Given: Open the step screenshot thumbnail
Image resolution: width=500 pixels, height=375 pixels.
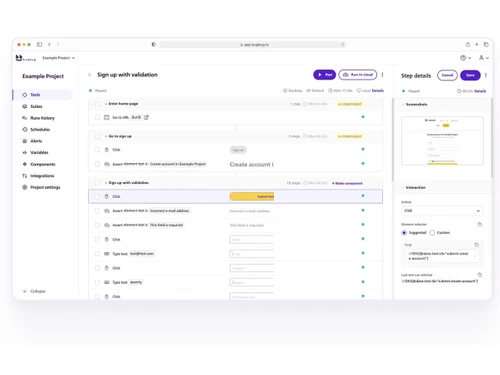Looking at the screenshot, I should tap(442, 141).
